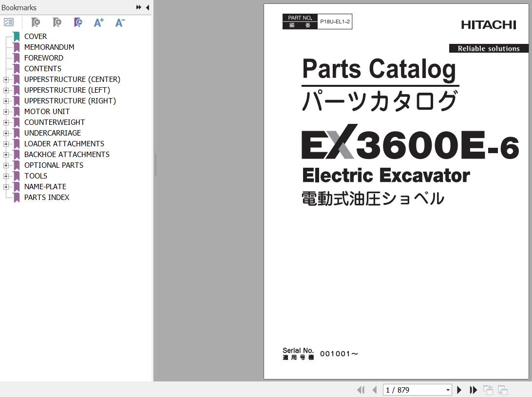Click part number P18U-EL1-2 on page
Viewport: 532px width, 397px height.
[335, 21]
